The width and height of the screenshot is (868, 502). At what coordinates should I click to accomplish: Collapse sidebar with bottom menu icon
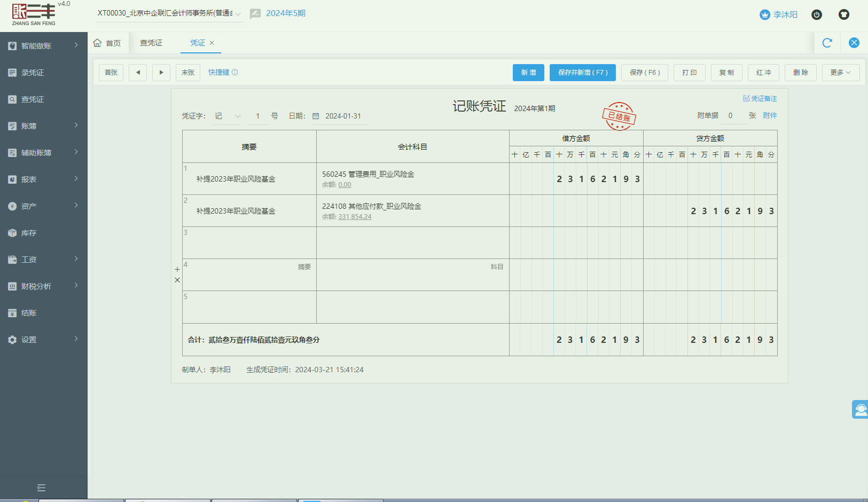click(42, 488)
